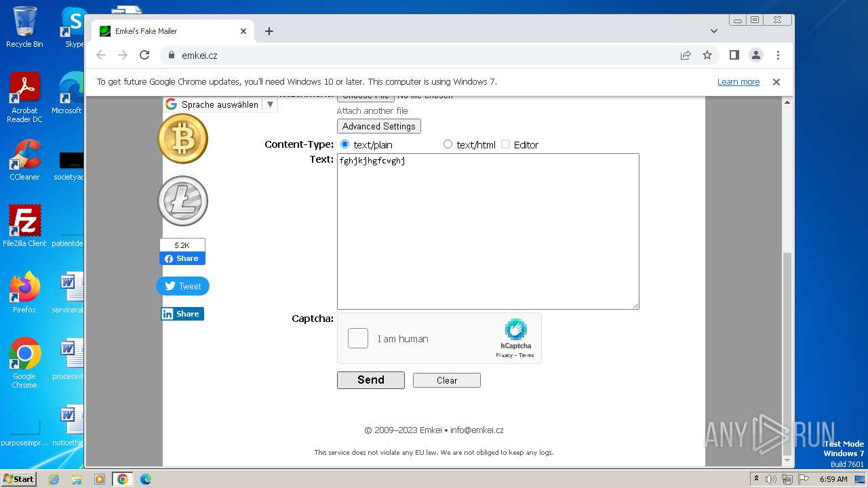Image resolution: width=868 pixels, height=488 pixels.
Task: Toggle the Editor checkbox
Action: 505,144
